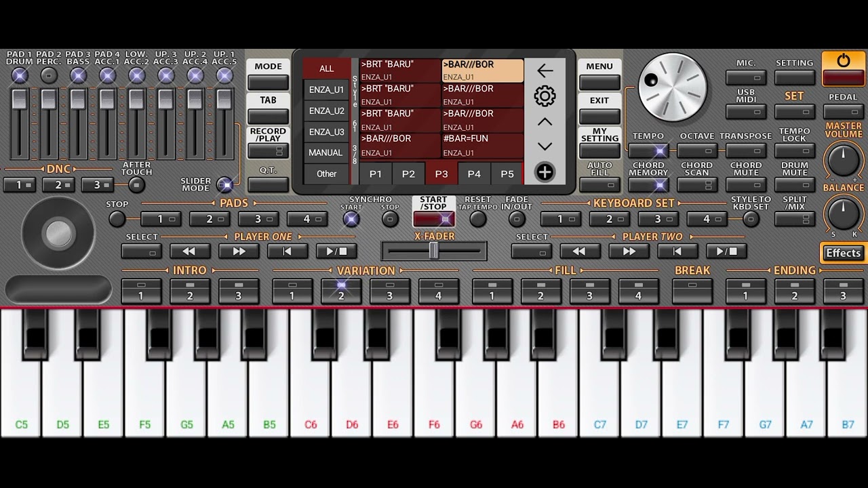This screenshot has height=488, width=868.
Task: Skip to start on Player One
Action: pos(288,251)
